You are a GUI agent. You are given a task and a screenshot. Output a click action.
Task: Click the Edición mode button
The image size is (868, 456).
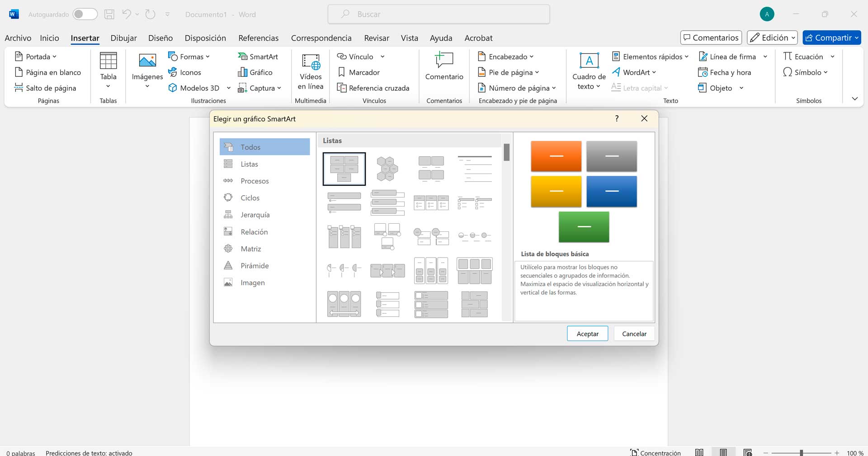click(x=772, y=38)
